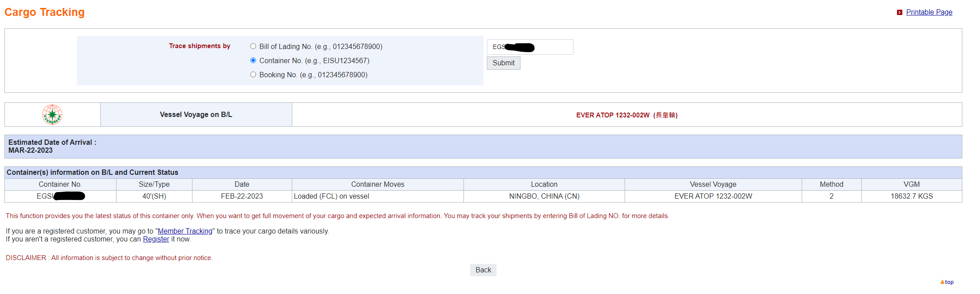
Task: Jump to top via the top link
Action: [949, 282]
